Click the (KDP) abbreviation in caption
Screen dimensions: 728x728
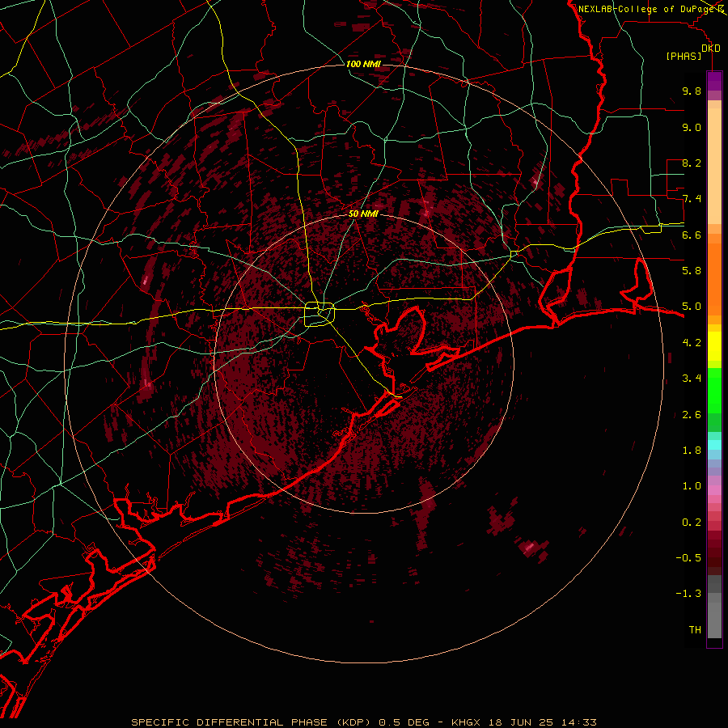pyautogui.click(x=354, y=722)
